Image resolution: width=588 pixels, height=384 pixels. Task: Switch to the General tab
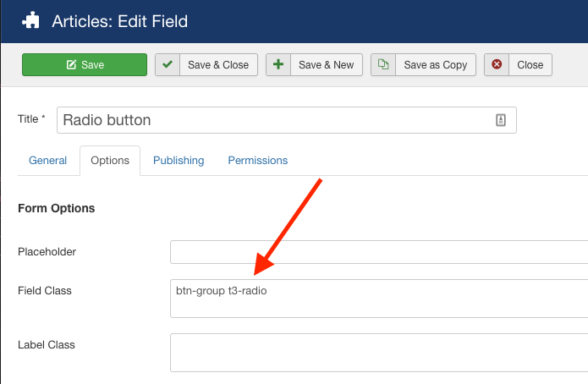(47, 161)
